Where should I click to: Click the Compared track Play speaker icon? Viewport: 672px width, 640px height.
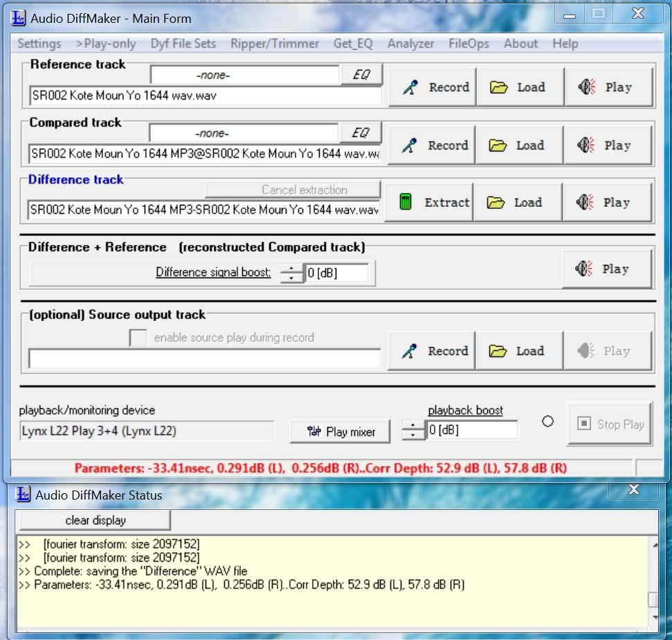pyautogui.click(x=586, y=145)
